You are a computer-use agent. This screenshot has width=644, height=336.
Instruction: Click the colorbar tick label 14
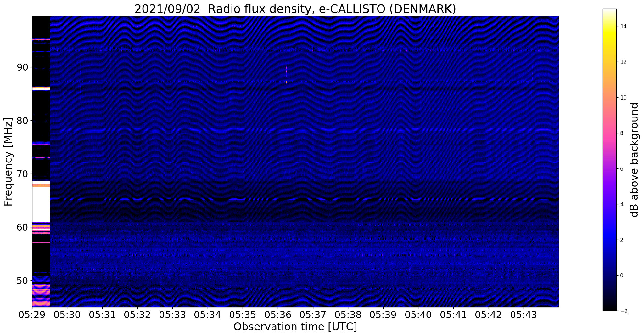tap(623, 26)
